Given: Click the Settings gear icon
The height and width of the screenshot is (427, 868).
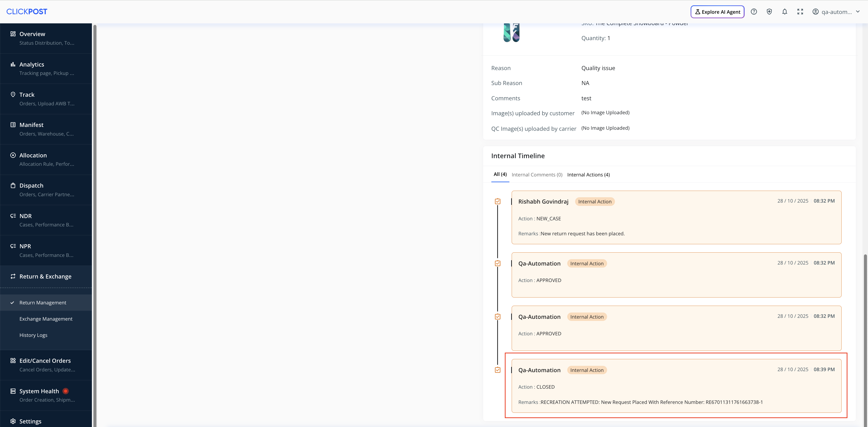Looking at the screenshot, I should pos(13,421).
